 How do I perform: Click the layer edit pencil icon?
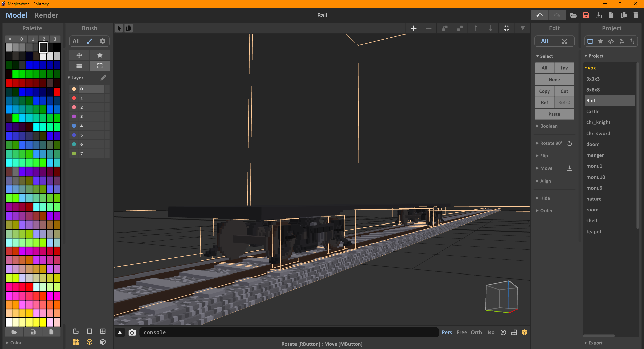pos(103,78)
